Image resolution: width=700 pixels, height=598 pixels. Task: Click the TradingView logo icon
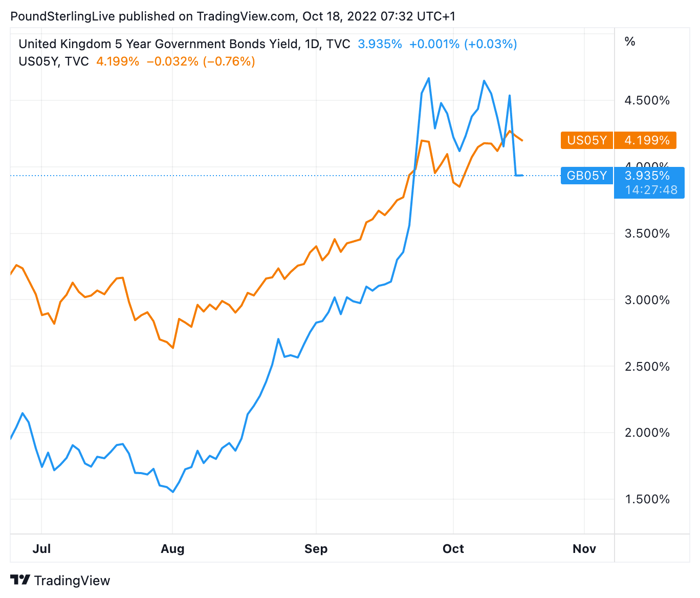tap(20, 580)
